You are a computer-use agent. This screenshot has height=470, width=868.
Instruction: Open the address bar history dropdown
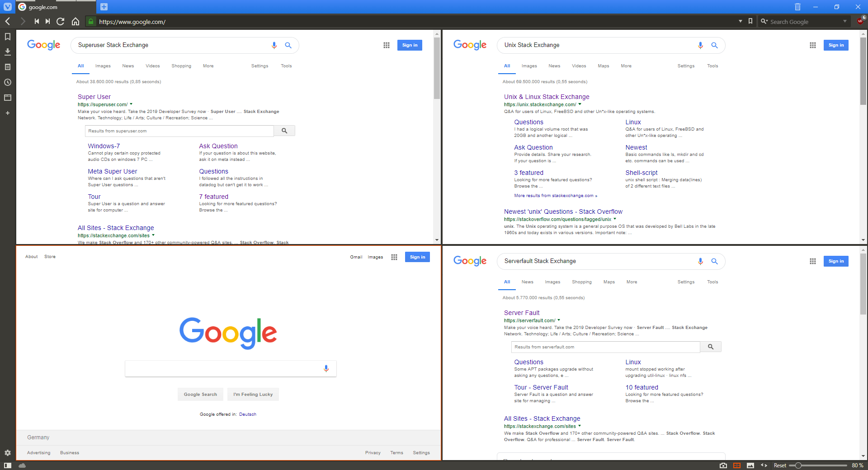click(741, 21)
